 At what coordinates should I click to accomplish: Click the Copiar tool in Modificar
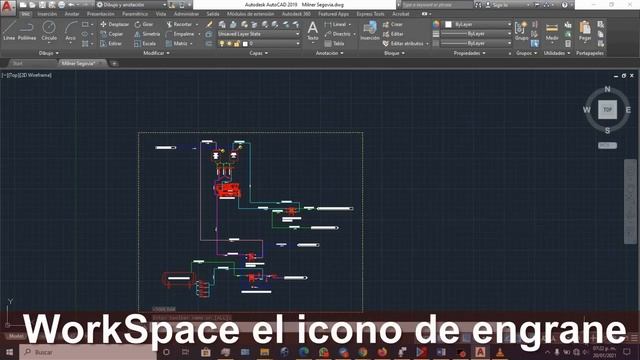(112, 34)
